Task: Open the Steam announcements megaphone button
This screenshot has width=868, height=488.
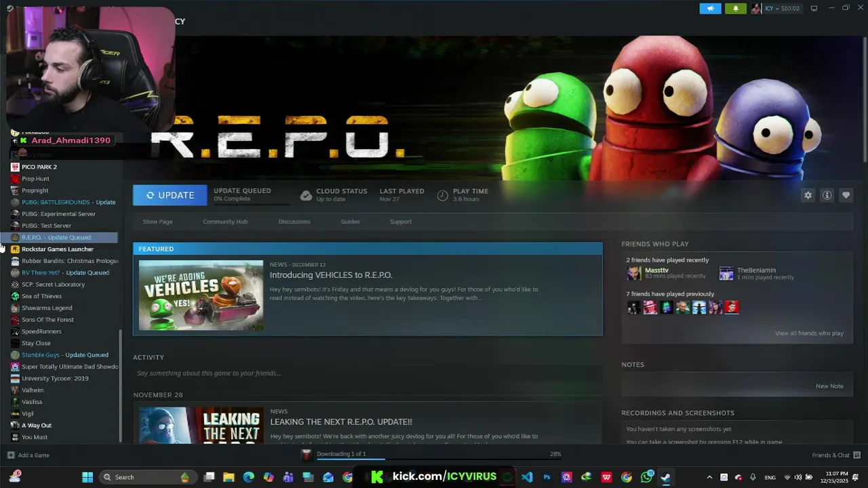Action: 710,9
